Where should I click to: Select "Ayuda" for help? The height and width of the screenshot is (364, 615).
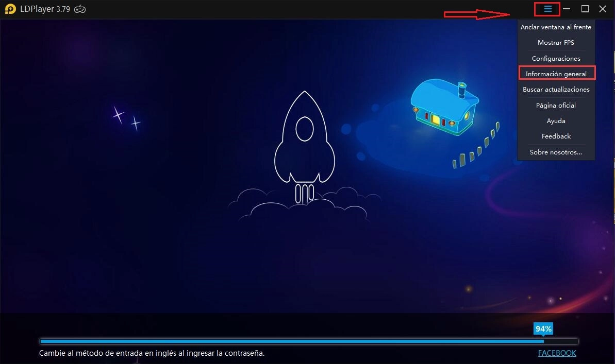(x=556, y=120)
